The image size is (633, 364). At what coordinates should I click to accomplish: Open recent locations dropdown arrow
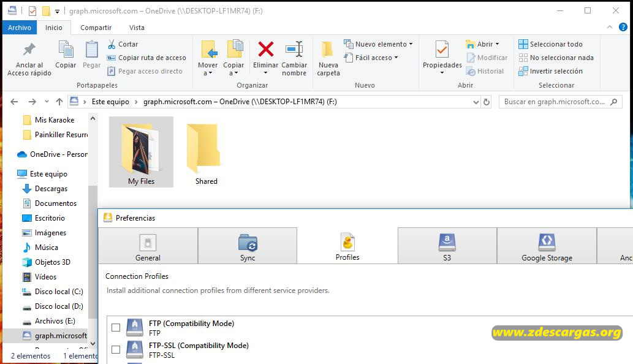47,102
